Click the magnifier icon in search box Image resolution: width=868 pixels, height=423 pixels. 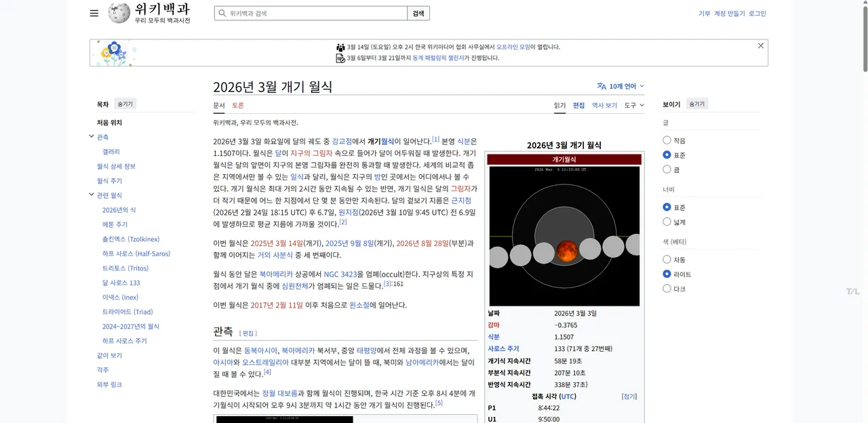point(222,14)
